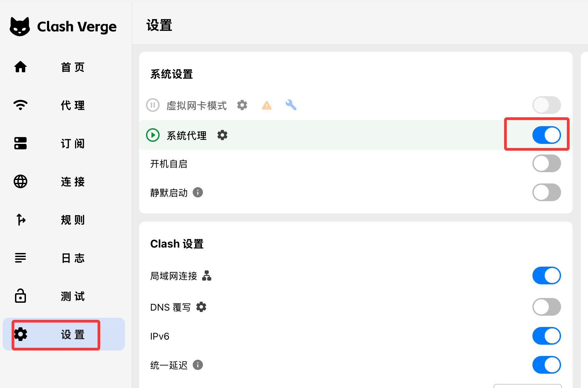This screenshot has height=388, width=588.
Task: Enable the 开机自启 switch
Action: (x=546, y=164)
